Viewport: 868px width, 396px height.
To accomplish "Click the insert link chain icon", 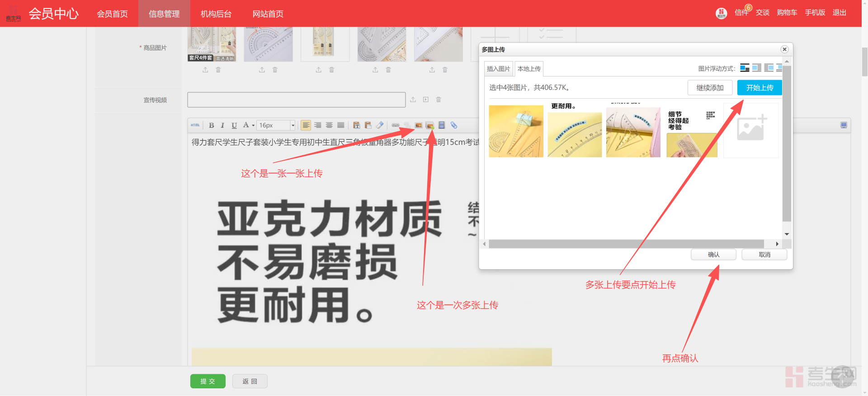I will 395,125.
